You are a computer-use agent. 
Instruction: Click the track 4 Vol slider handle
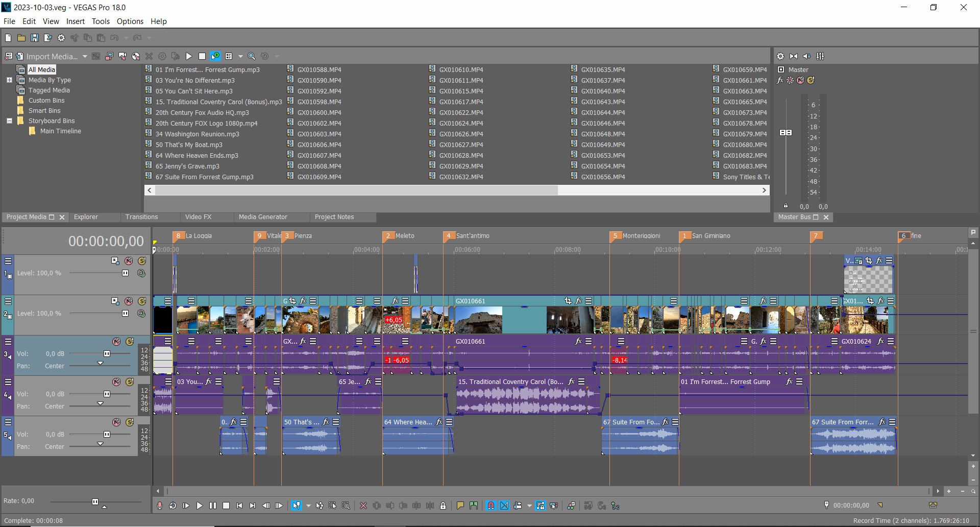pyautogui.click(x=107, y=394)
